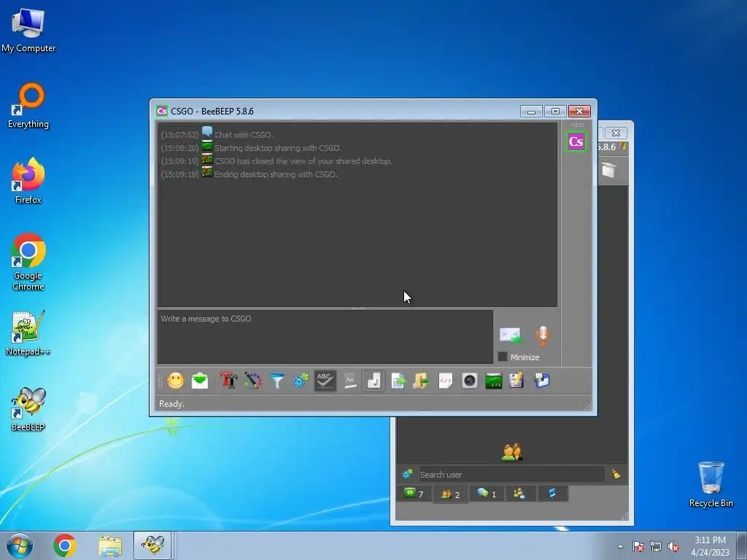
Task: Click the muted volume tray icon
Action: click(673, 547)
